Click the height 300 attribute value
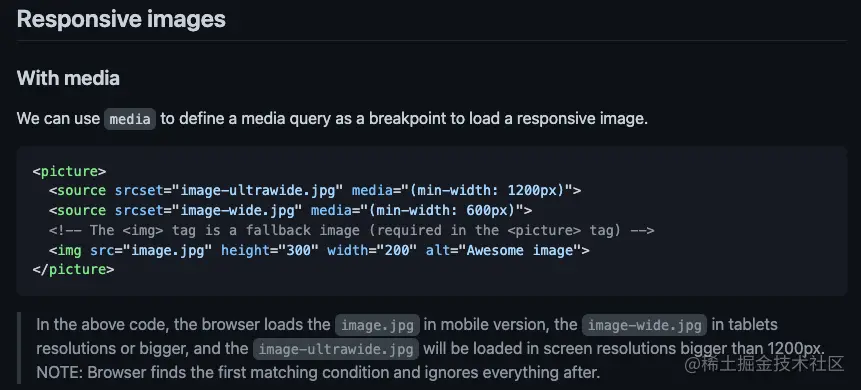The width and height of the screenshot is (861, 390). [299, 250]
